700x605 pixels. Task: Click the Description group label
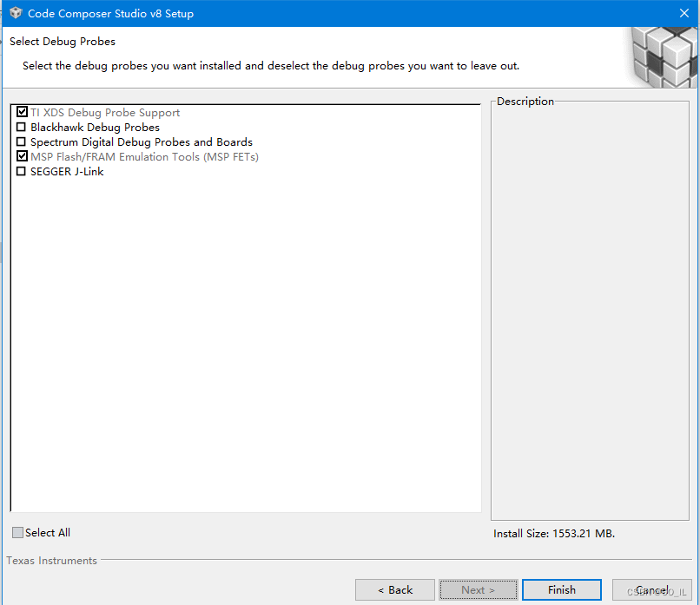click(x=525, y=102)
